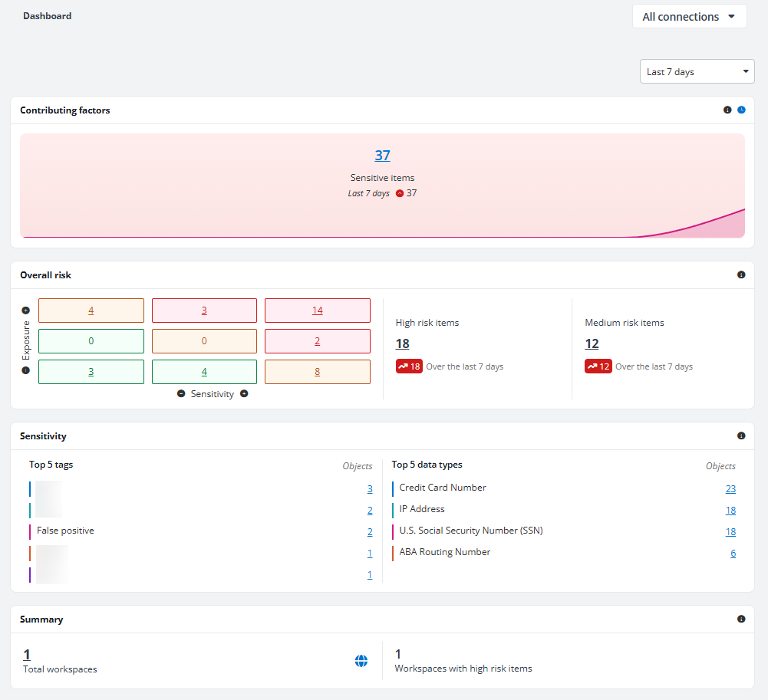Click the Overall risk info icon
The height and width of the screenshot is (700, 768).
pyautogui.click(x=741, y=274)
